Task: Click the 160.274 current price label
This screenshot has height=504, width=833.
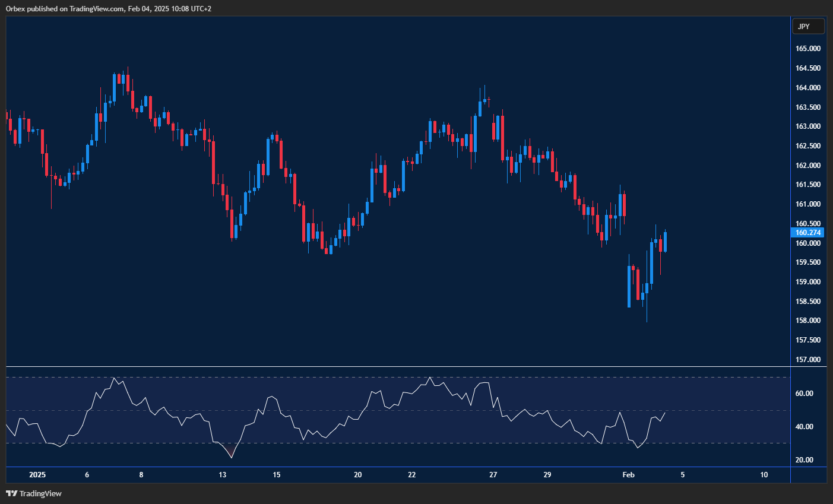Action: pos(808,233)
